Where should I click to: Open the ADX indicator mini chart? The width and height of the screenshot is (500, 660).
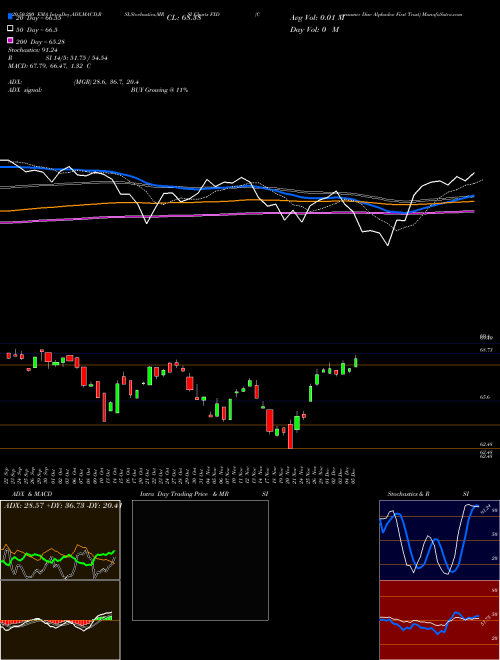click(x=60, y=540)
